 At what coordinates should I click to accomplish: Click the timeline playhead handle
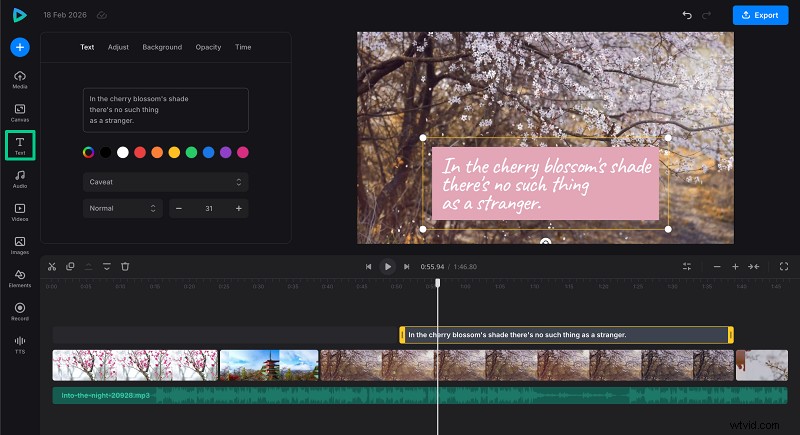tap(437, 283)
